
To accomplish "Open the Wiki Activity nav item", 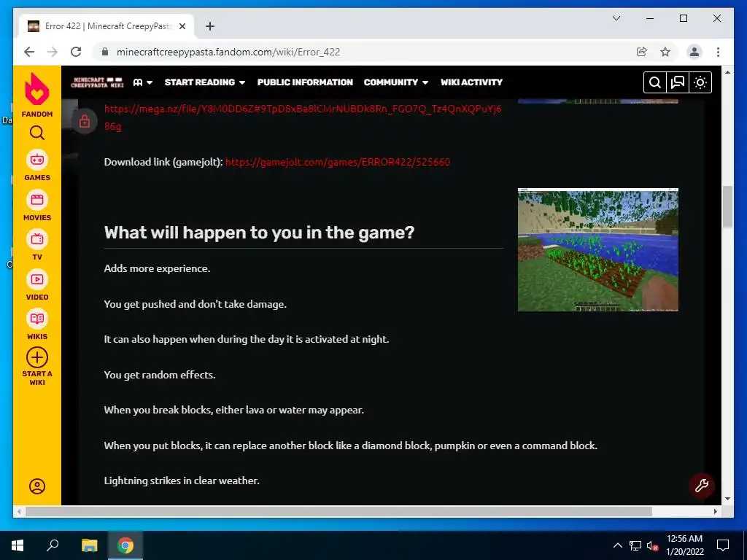I will point(471,82).
